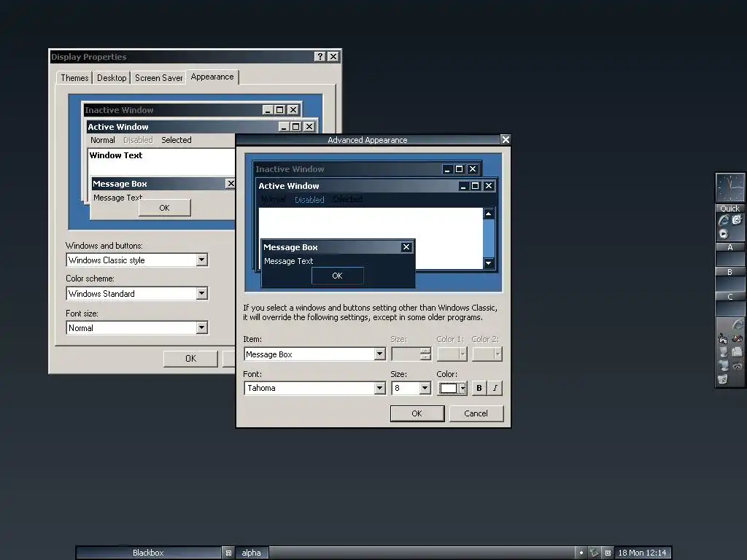The height and width of the screenshot is (560, 747).
Task: Close the Advanced Appearance dialog with X
Action: pyautogui.click(x=506, y=139)
